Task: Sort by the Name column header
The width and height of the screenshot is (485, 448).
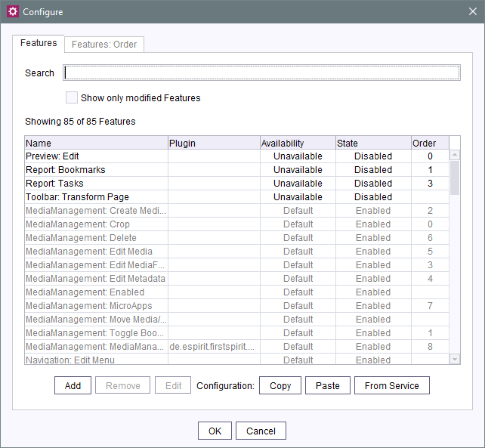Action: [96, 143]
